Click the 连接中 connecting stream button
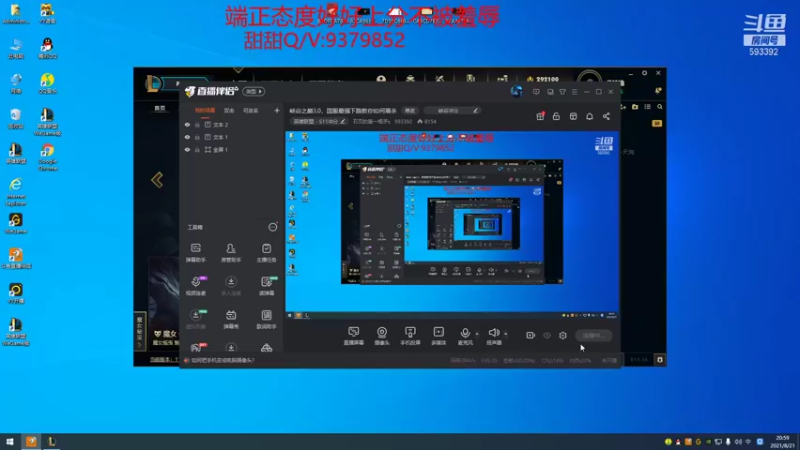 [593, 335]
